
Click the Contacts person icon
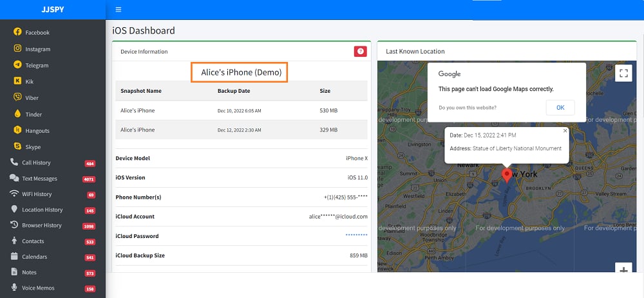[14, 241]
